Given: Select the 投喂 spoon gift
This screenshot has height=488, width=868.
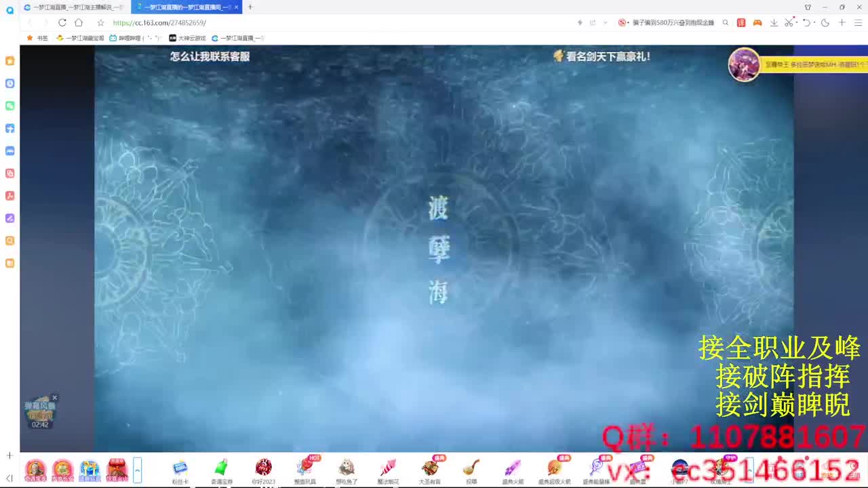Looking at the screenshot, I should 471,471.
